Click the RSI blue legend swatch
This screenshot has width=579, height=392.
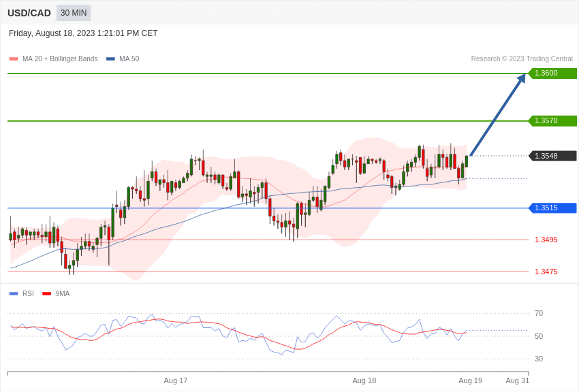tap(14, 293)
